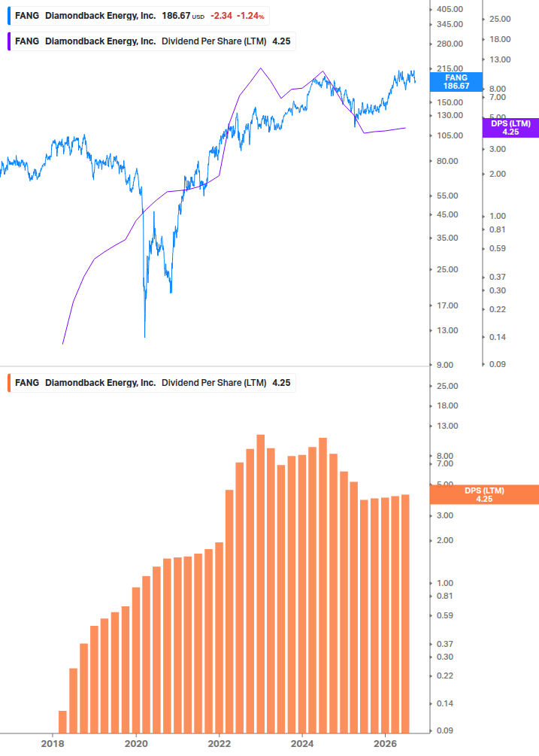Click the 80.00 label on the price axis

coord(447,161)
